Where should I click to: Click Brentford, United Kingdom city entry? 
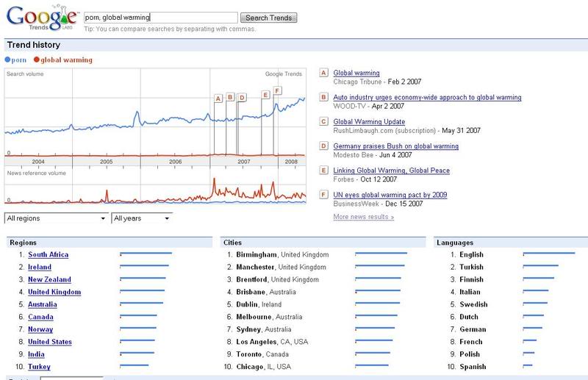click(277, 279)
